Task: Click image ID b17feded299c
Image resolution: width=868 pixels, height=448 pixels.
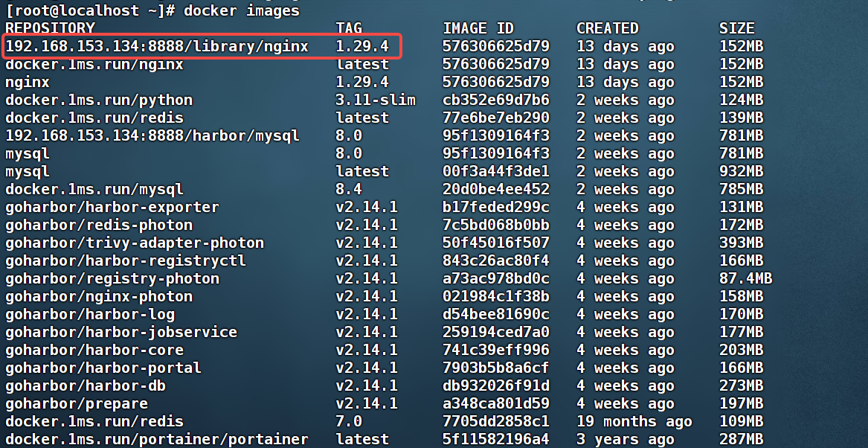Action: 496,207
